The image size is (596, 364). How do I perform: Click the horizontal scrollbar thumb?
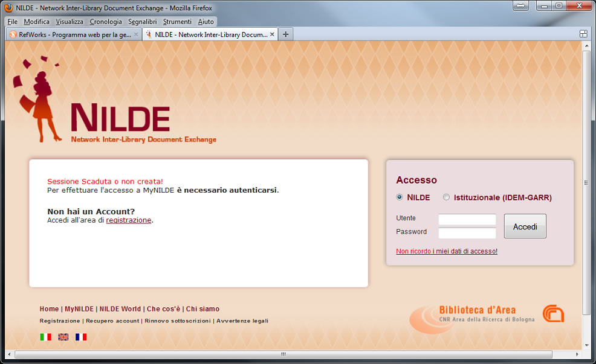point(283,354)
